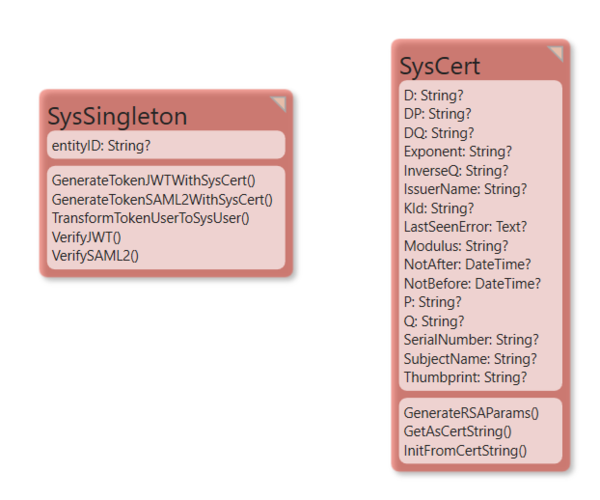This screenshot has height=500, width=600.
Task: Select the InitFromCertString() method
Action: coord(465,451)
